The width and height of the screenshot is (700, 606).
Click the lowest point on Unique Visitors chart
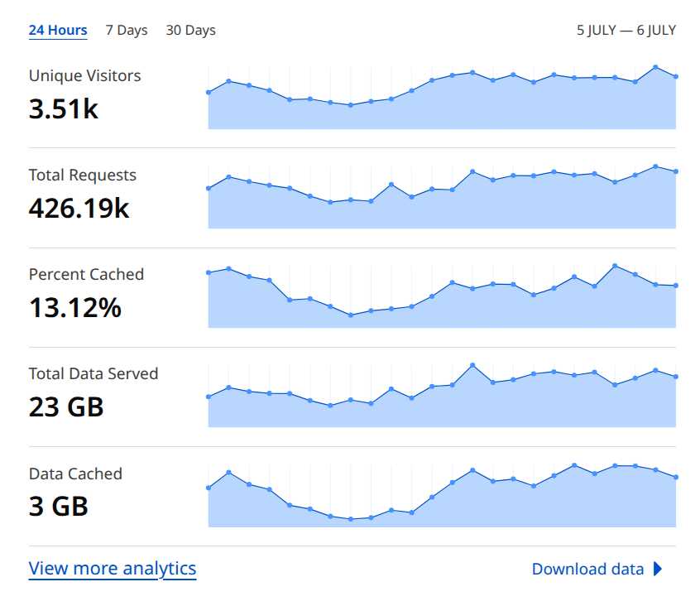pyautogui.click(x=351, y=105)
